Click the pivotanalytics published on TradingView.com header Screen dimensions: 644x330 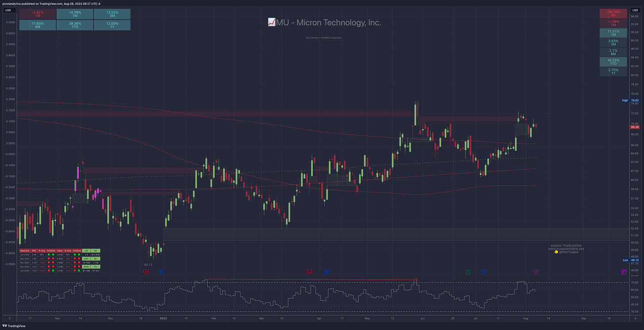tap(51, 4)
